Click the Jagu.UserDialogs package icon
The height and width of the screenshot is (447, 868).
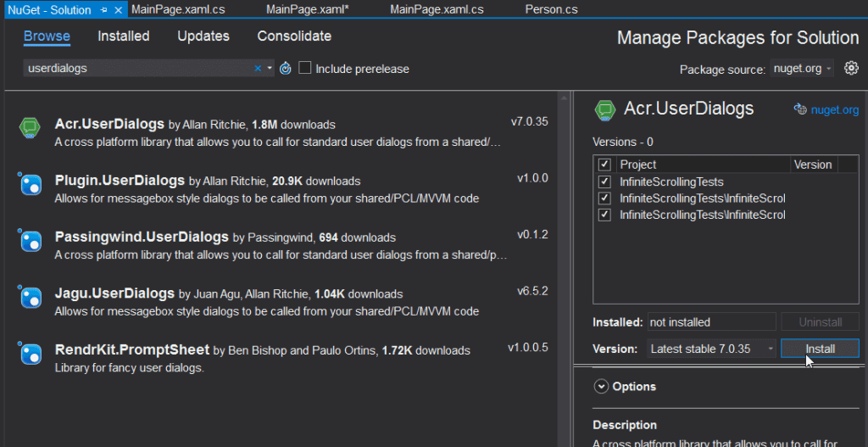click(x=31, y=298)
